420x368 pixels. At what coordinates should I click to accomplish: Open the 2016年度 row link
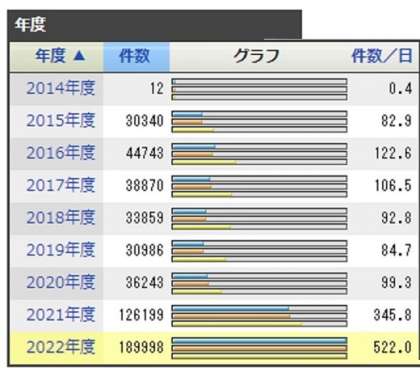point(61,153)
